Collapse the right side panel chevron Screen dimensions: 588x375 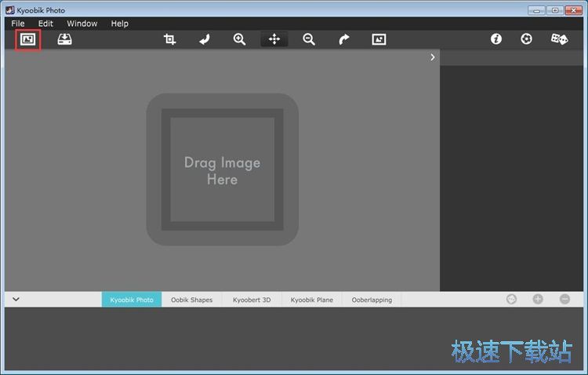(x=433, y=57)
